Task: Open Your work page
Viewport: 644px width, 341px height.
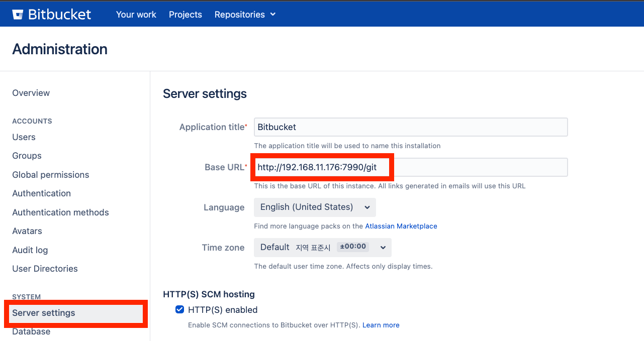Action: 136,15
